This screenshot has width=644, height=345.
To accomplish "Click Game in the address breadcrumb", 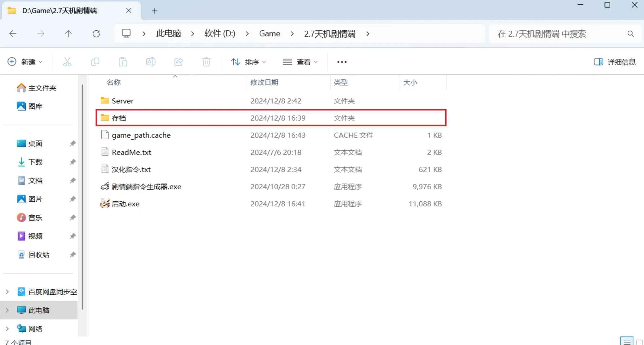I will [x=269, y=34].
